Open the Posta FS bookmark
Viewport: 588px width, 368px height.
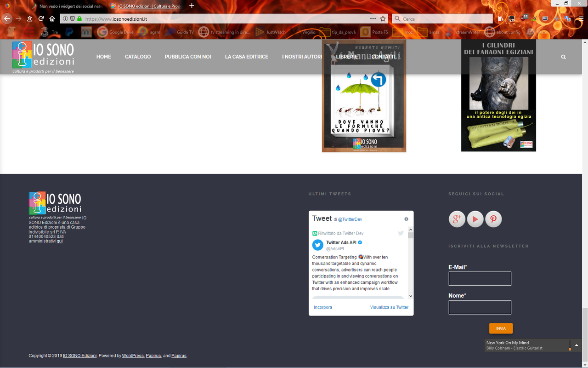coord(374,32)
